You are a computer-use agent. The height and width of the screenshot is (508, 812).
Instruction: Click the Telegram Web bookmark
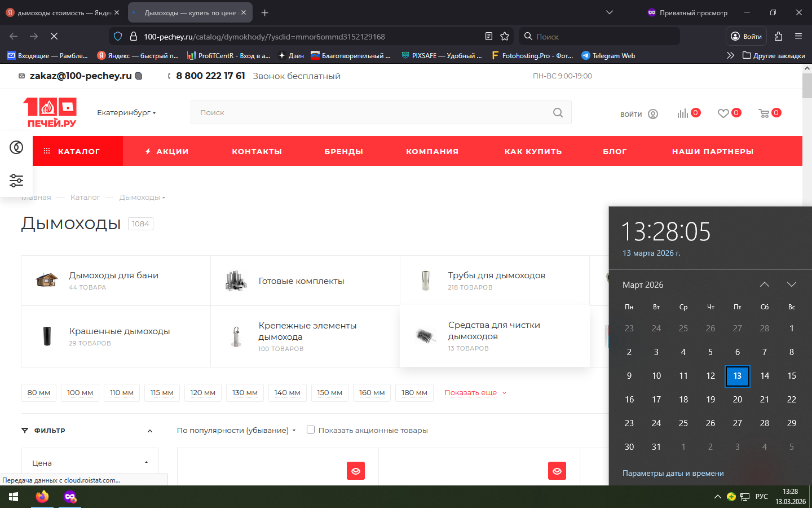(608, 55)
